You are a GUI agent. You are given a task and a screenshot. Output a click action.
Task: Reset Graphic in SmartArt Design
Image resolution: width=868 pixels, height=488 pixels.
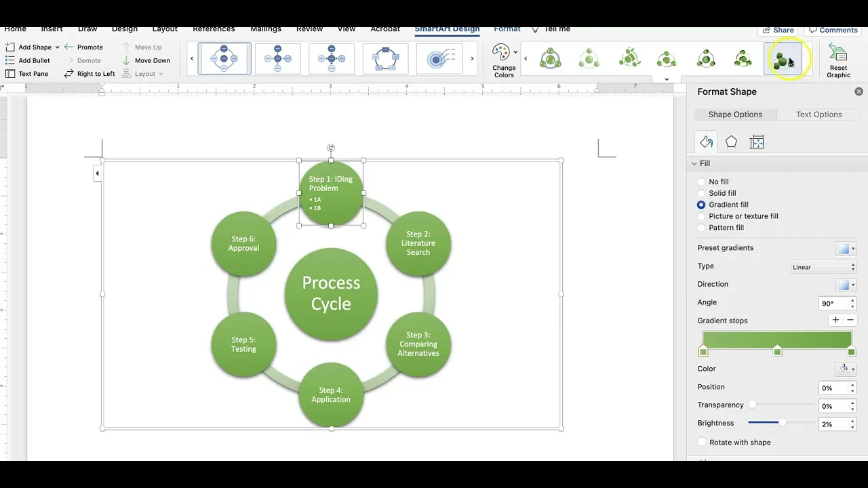(838, 61)
